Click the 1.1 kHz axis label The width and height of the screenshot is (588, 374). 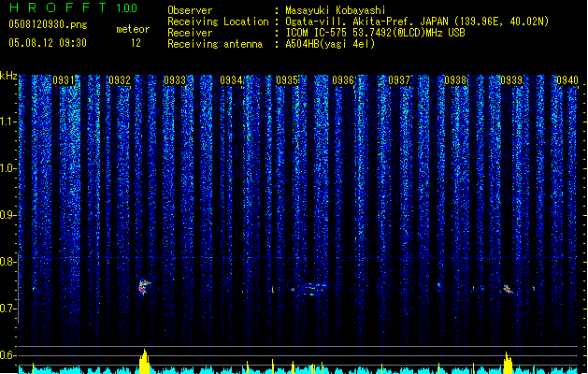pyautogui.click(x=7, y=122)
